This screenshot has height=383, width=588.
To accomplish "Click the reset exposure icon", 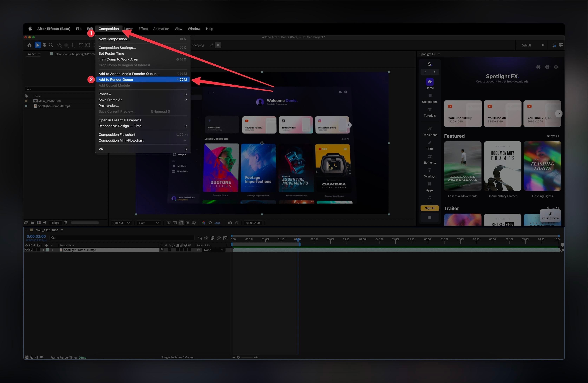I will click(210, 223).
